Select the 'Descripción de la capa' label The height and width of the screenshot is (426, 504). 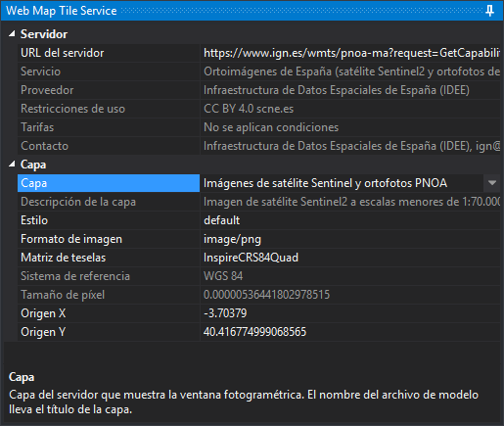point(78,202)
